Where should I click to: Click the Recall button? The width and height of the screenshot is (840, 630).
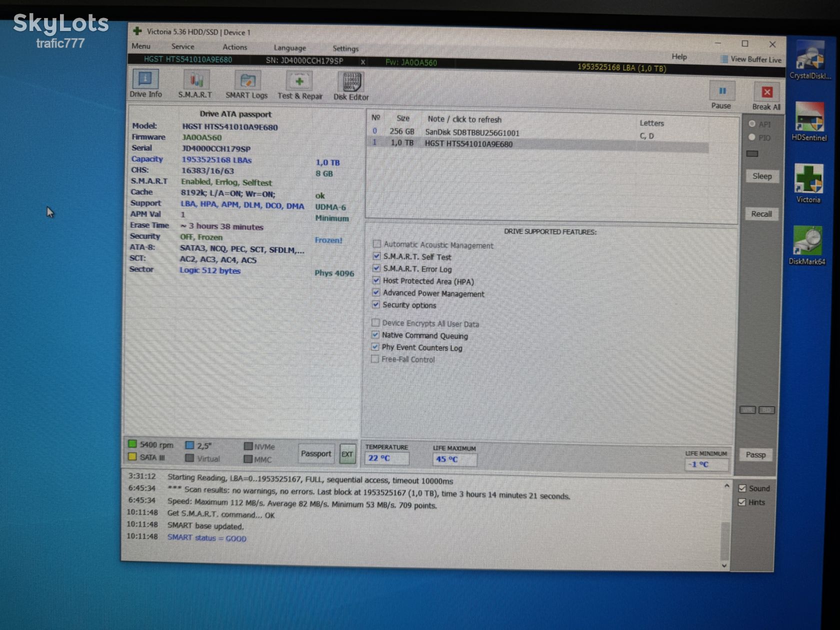click(761, 214)
